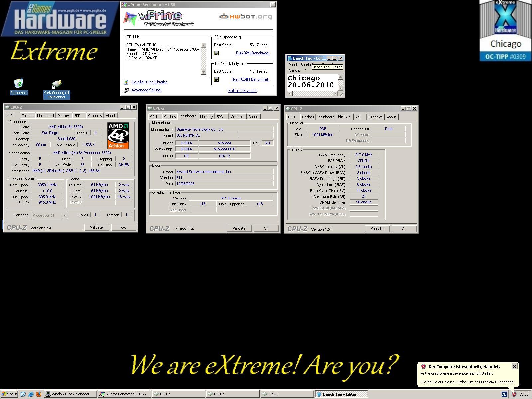This screenshot has width=532, height=399.
Task: Click the Chicago OC-TIPP badge image
Action: coord(505,31)
